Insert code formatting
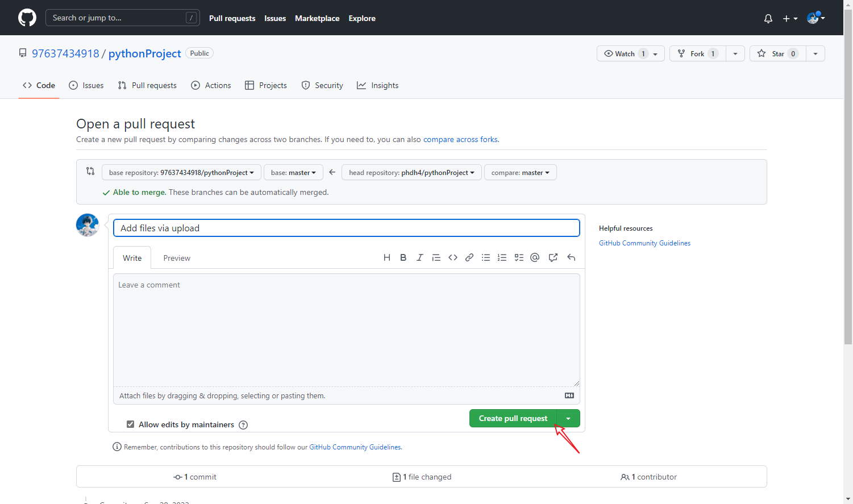This screenshot has width=853, height=504. pos(453,257)
